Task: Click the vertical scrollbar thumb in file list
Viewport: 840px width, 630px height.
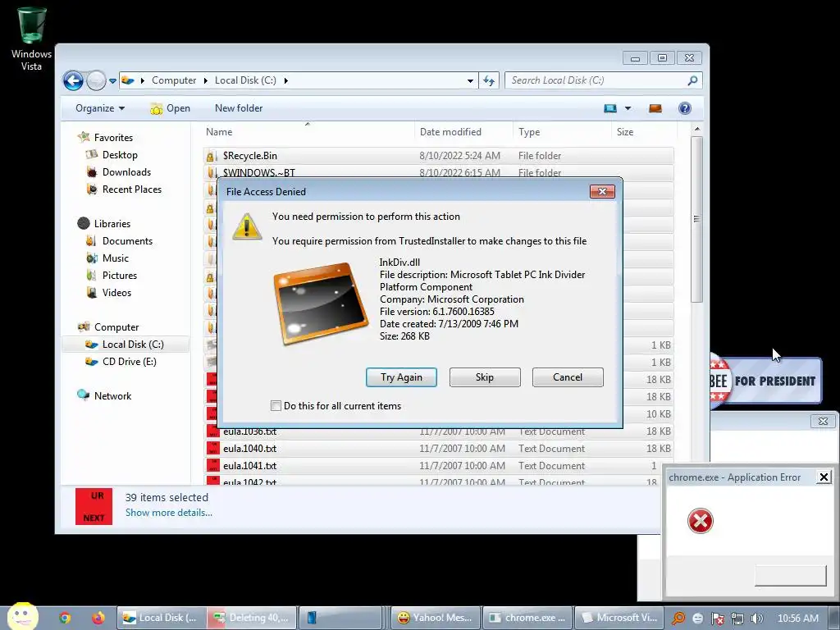Action: click(x=696, y=219)
